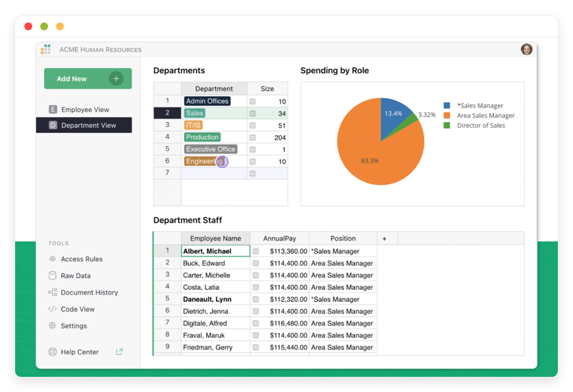
Task: Select the Executive Office department cell
Action: 214,149
